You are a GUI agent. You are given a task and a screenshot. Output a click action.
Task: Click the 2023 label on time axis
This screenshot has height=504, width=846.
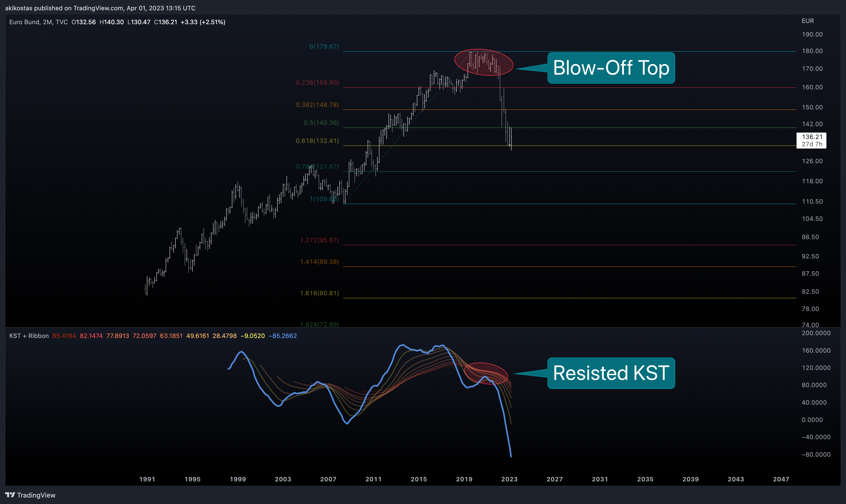click(x=509, y=479)
